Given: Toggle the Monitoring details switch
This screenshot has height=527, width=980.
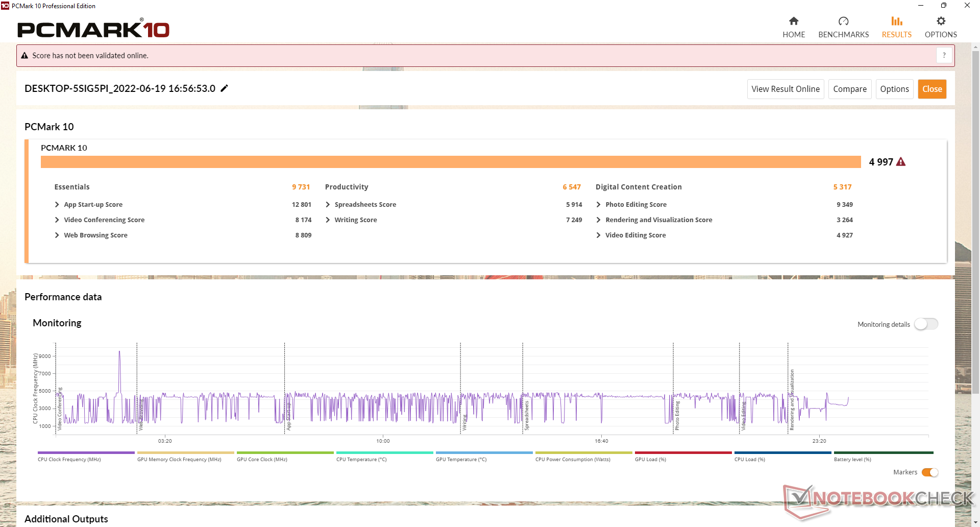Looking at the screenshot, I should click(x=926, y=324).
